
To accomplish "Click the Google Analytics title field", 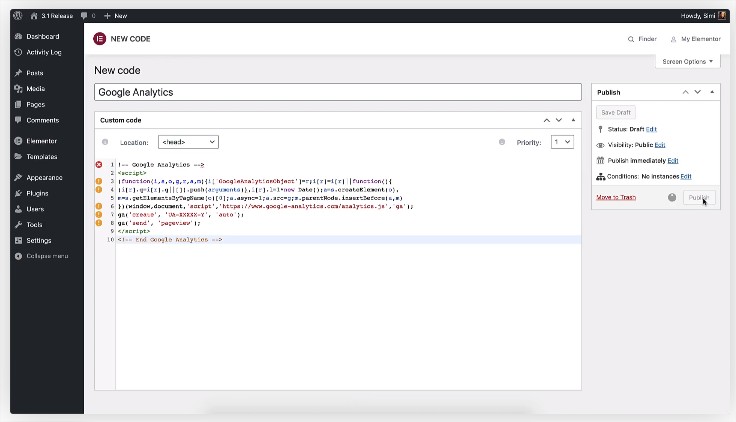I will tap(337, 92).
